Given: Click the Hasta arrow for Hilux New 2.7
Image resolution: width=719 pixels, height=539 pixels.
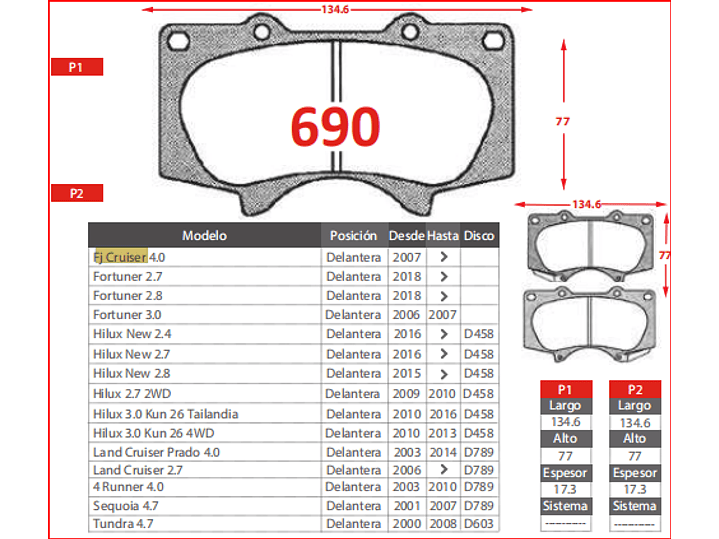Looking at the screenshot, I should pos(442,354).
